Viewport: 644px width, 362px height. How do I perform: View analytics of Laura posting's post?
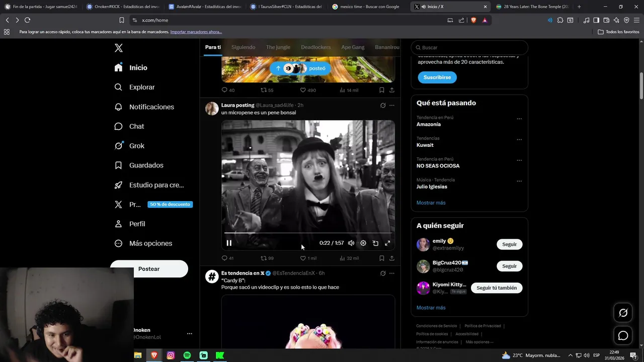tap(349, 258)
